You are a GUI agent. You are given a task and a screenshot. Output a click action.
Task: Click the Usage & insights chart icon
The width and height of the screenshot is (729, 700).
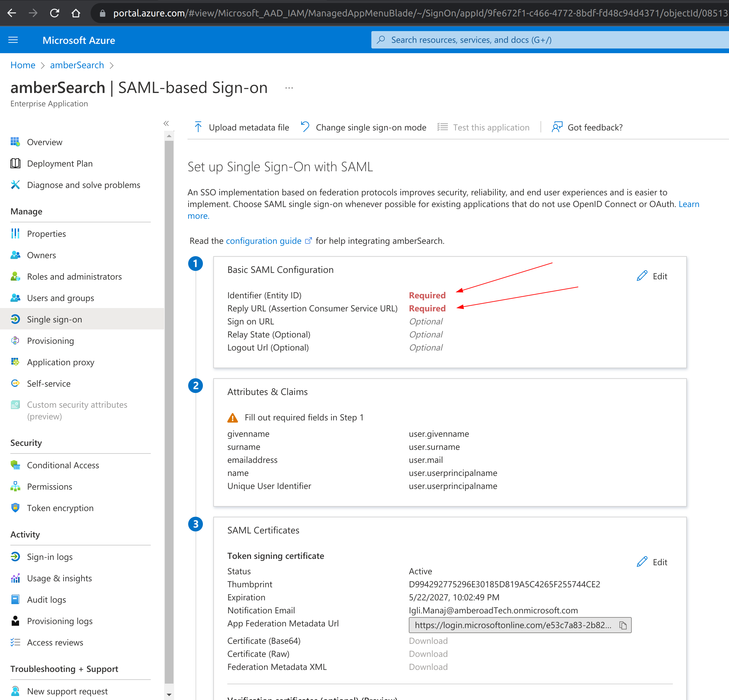[x=15, y=578]
